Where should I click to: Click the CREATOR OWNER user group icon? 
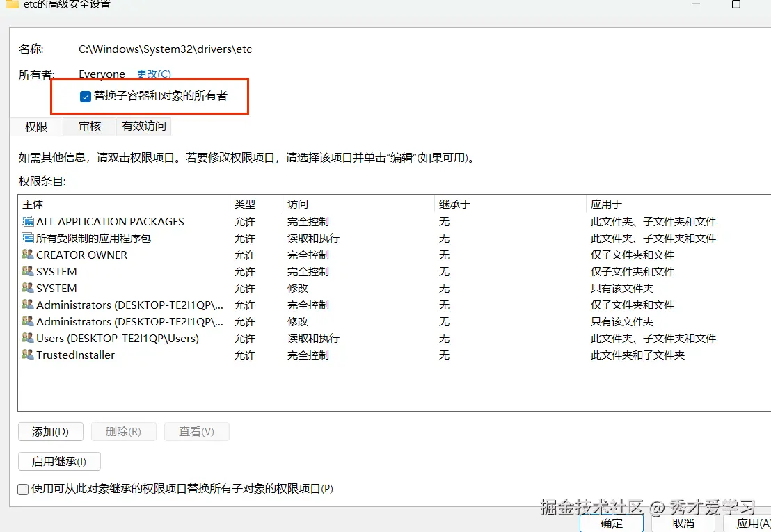coord(28,255)
